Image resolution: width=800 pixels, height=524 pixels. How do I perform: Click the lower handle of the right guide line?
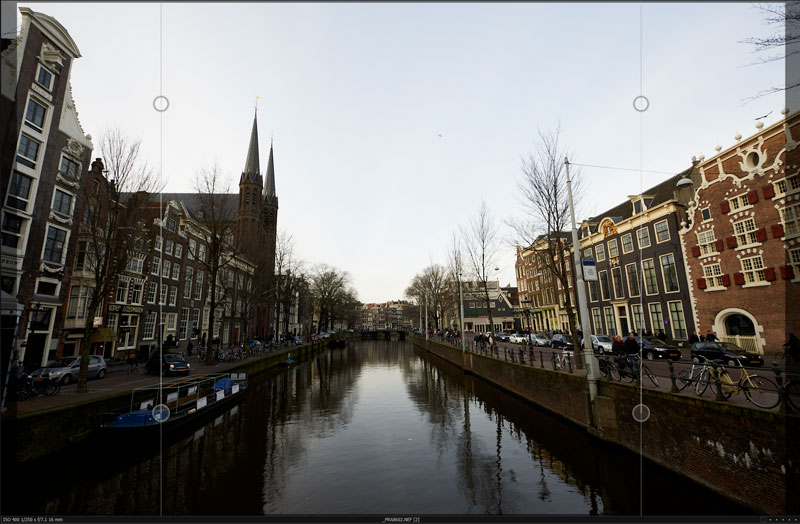[641, 413]
